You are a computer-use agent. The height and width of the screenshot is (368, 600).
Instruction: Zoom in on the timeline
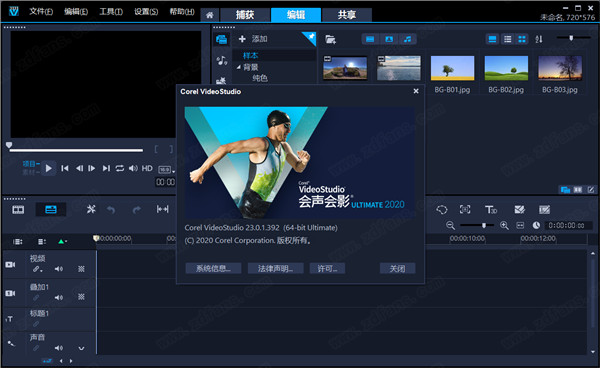click(x=504, y=225)
